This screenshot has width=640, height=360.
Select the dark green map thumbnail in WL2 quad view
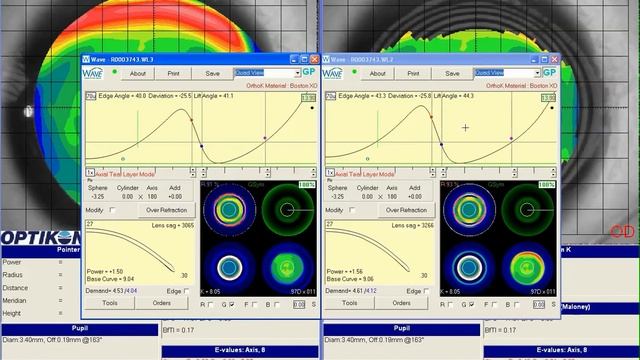[x=528, y=210]
